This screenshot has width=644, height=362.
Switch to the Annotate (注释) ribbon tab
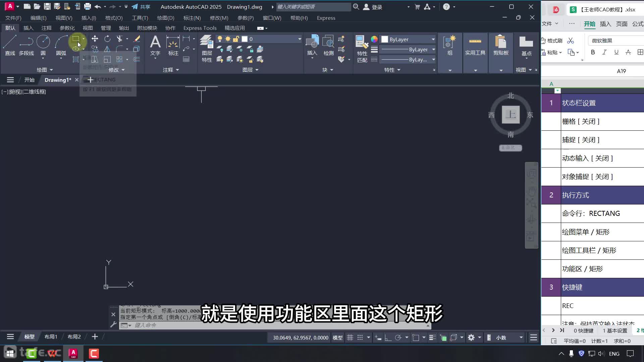coord(46,28)
